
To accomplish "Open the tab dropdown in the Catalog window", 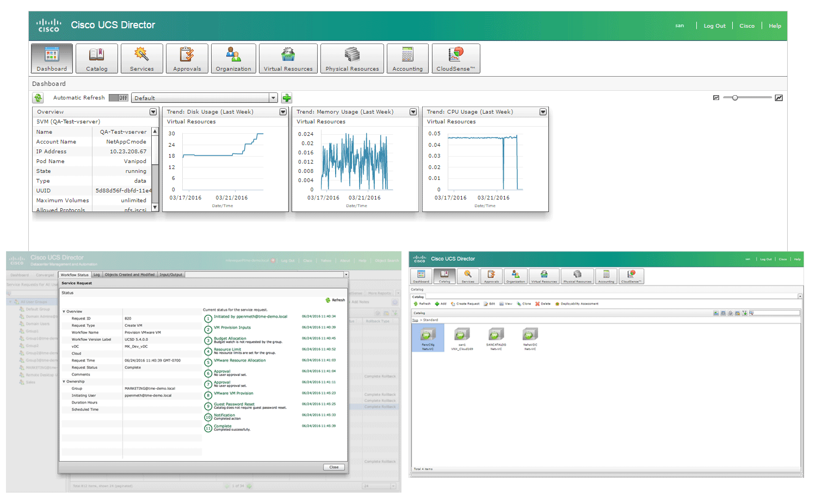I will pyautogui.click(x=800, y=296).
